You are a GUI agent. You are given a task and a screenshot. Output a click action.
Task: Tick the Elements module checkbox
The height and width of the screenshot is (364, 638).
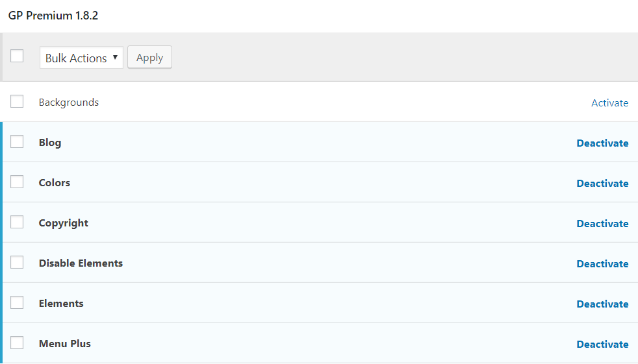click(17, 302)
